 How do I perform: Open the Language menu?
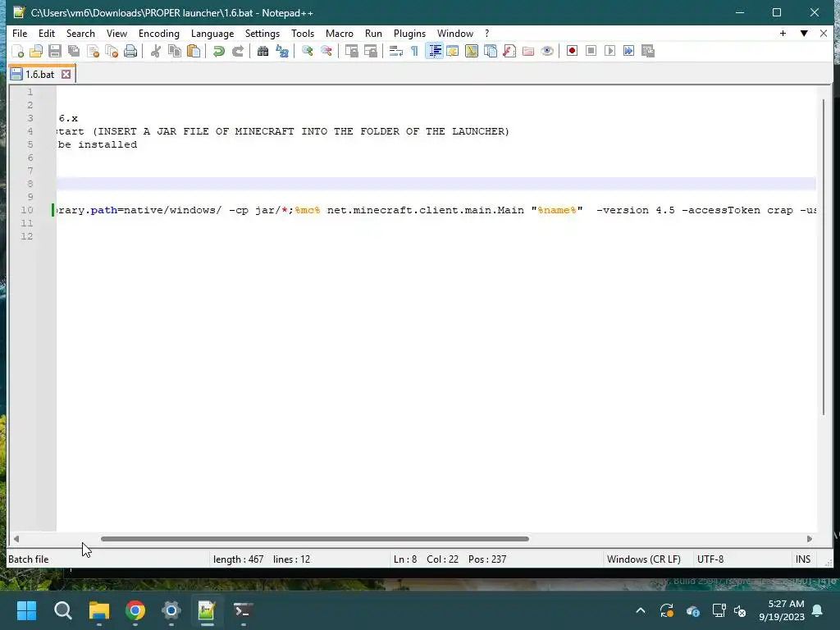pyautogui.click(x=212, y=33)
